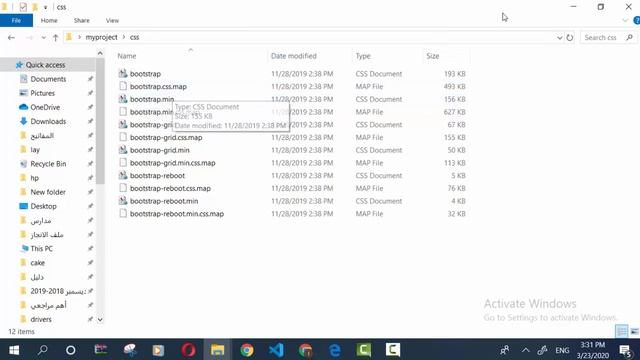This screenshot has height=360, width=640.
Task: Sort files by Name column
Action: tap(127, 56)
